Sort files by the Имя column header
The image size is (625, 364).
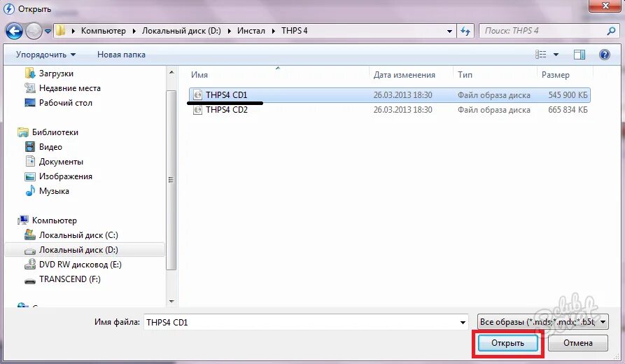[199, 75]
